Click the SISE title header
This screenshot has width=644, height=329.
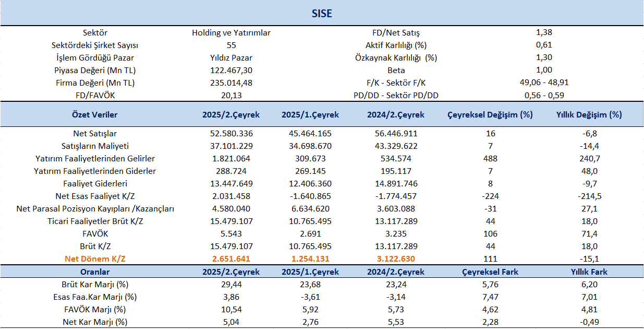click(x=322, y=14)
